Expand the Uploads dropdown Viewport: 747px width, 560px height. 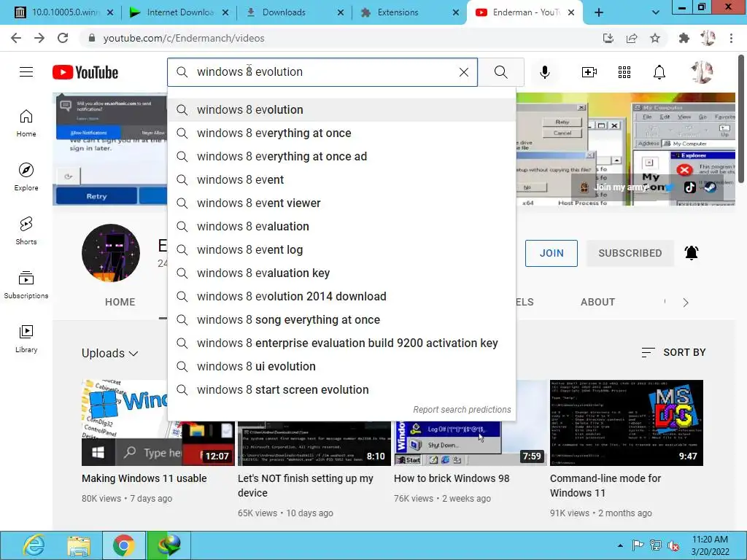click(x=110, y=354)
